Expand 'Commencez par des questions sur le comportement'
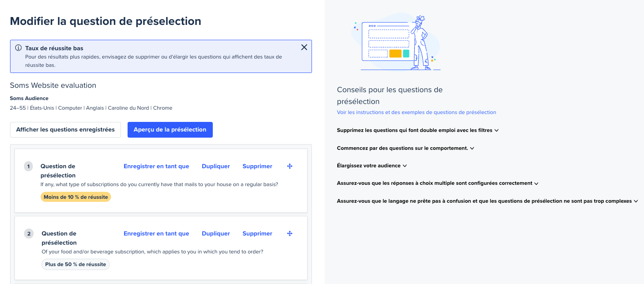The width and height of the screenshot is (644, 284). (x=405, y=148)
